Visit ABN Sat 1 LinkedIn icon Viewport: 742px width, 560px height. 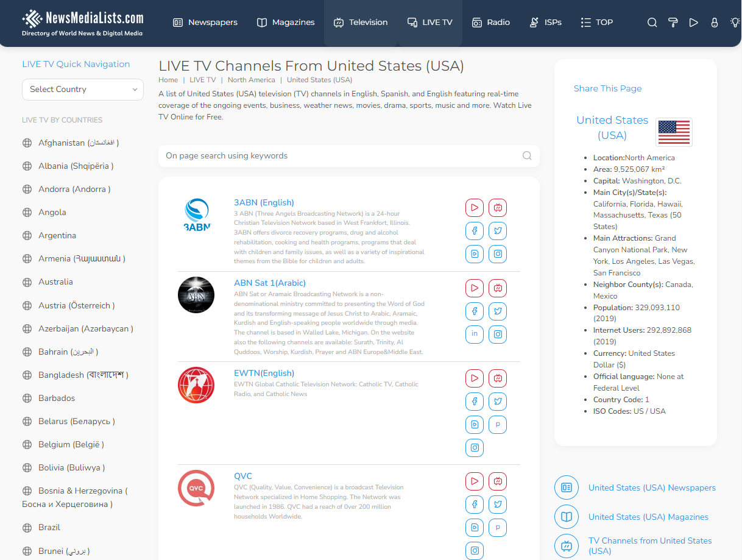475,335
